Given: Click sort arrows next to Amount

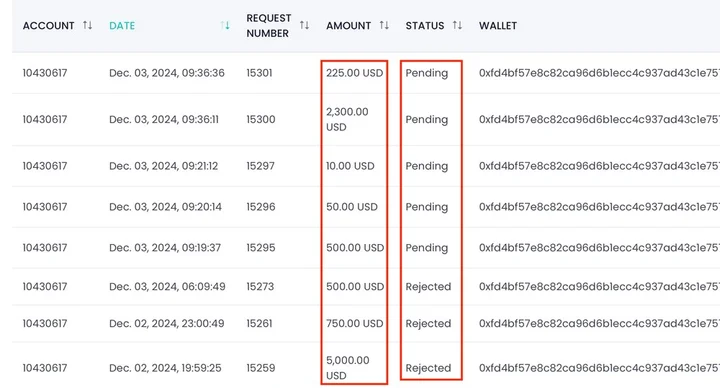Looking at the screenshot, I should (384, 25).
